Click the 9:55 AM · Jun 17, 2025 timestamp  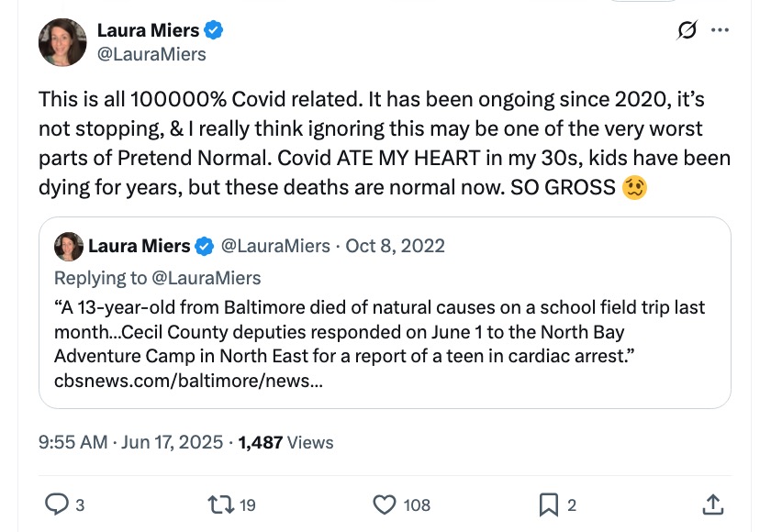[x=133, y=442]
